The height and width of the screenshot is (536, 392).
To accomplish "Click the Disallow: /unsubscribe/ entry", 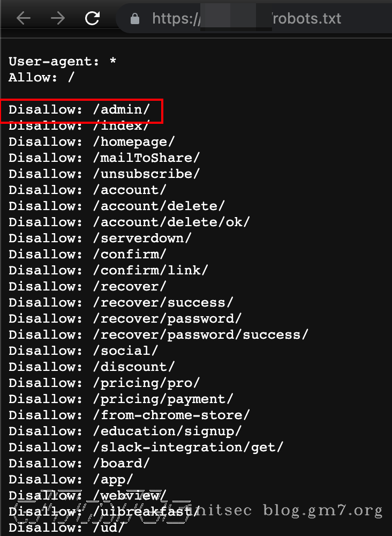I will (104, 174).
